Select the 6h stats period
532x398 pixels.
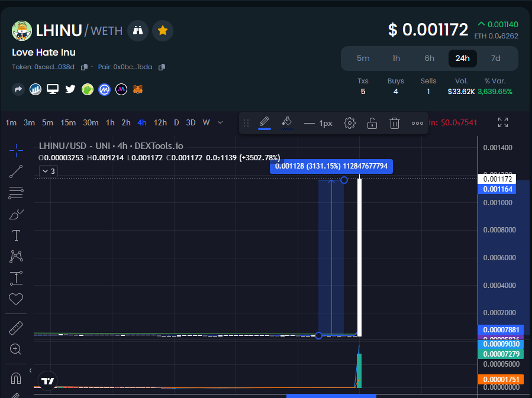(x=430, y=59)
